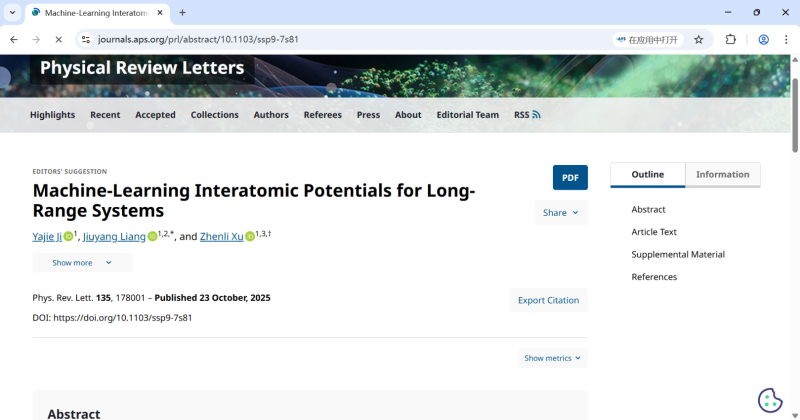Click the Export Citation button
Viewport: 800px width, 420px height.
[548, 300]
